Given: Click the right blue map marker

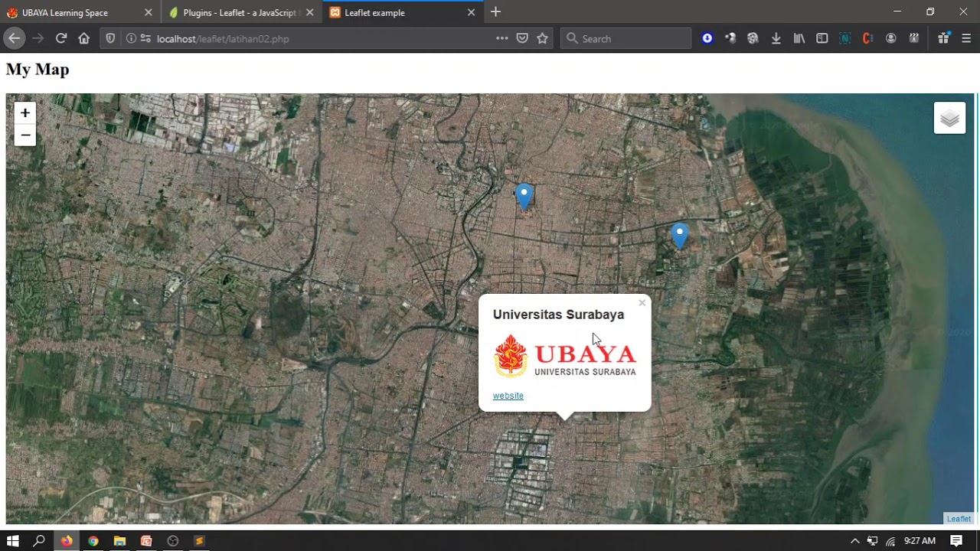Looking at the screenshot, I should pos(679,235).
